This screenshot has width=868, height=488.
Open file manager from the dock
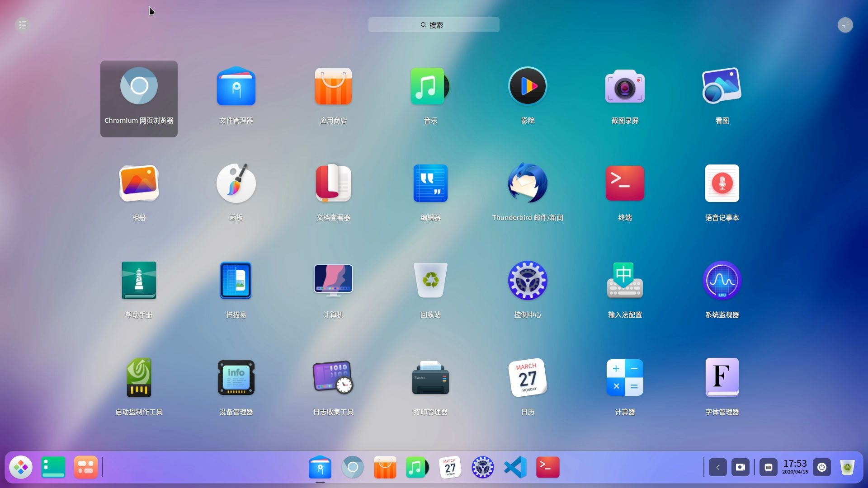coord(320,467)
